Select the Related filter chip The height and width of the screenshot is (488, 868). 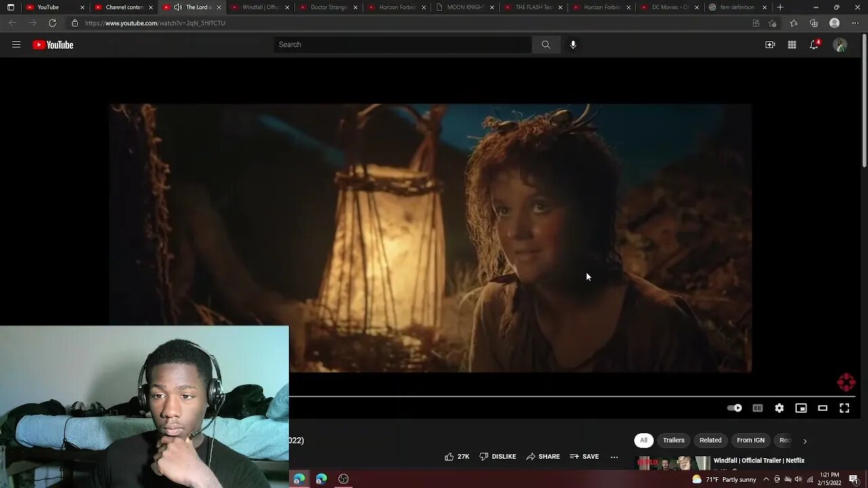[x=711, y=441]
